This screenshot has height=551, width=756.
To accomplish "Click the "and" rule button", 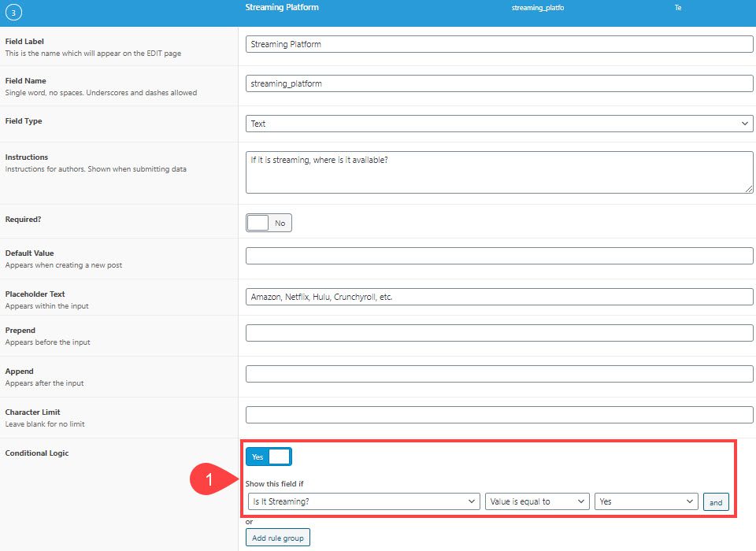I will pos(716,501).
